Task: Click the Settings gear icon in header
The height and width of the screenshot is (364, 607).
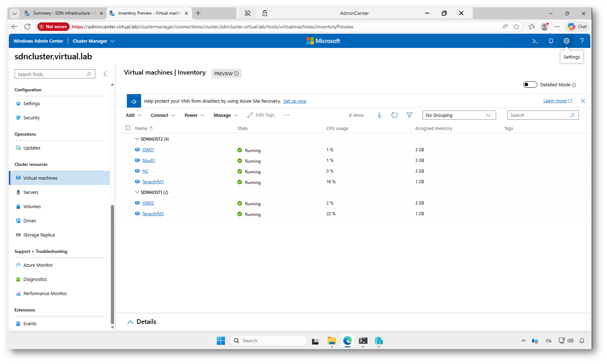Action: coord(566,41)
